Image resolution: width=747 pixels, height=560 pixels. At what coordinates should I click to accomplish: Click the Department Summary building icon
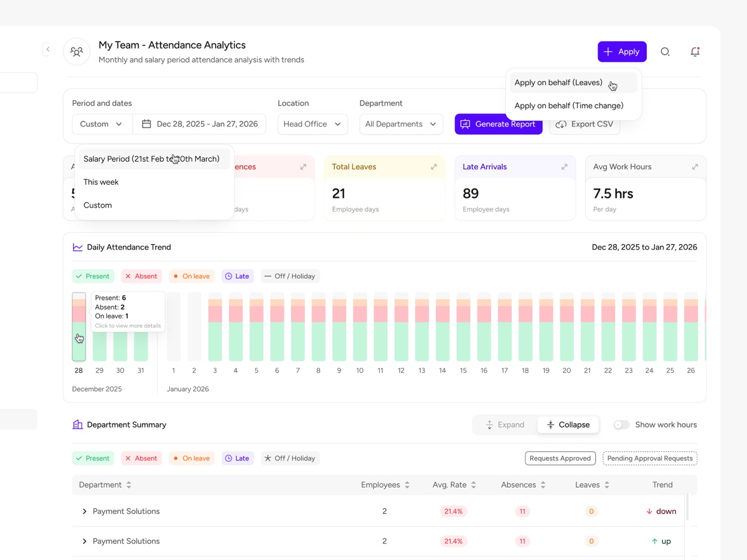(78, 424)
